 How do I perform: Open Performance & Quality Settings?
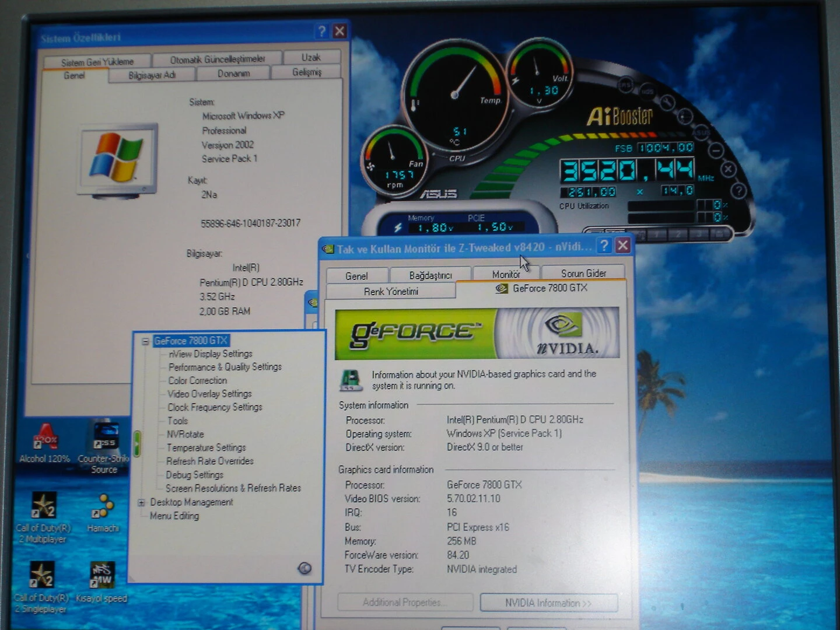(225, 367)
